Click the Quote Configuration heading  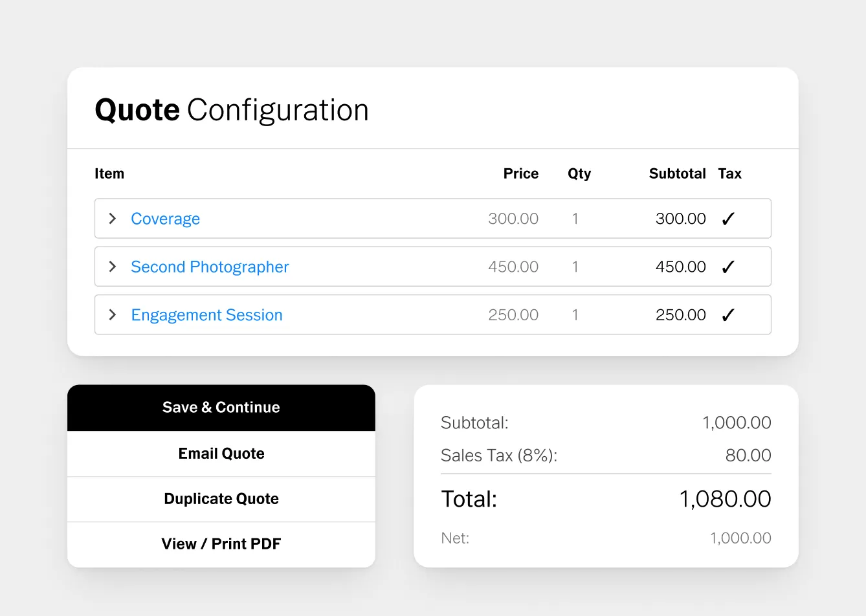232,110
